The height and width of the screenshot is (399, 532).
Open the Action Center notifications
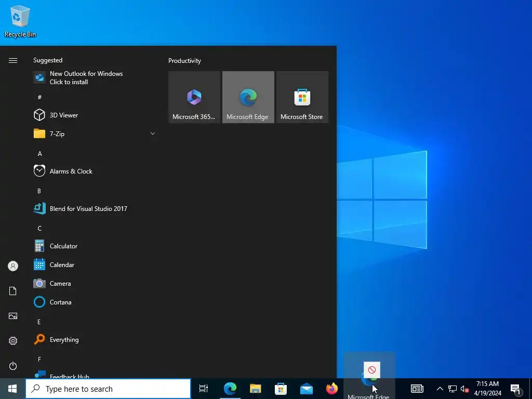[x=516, y=389]
